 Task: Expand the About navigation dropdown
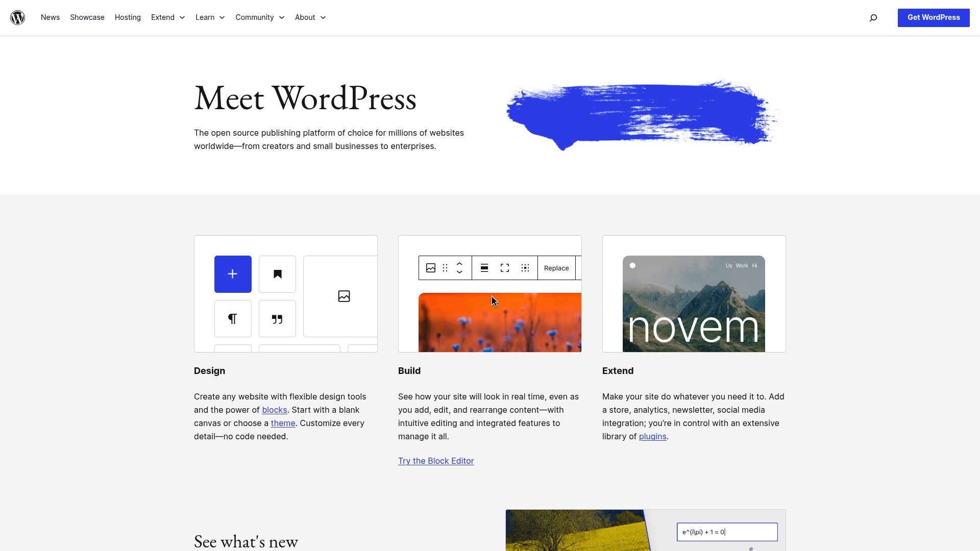coord(310,17)
